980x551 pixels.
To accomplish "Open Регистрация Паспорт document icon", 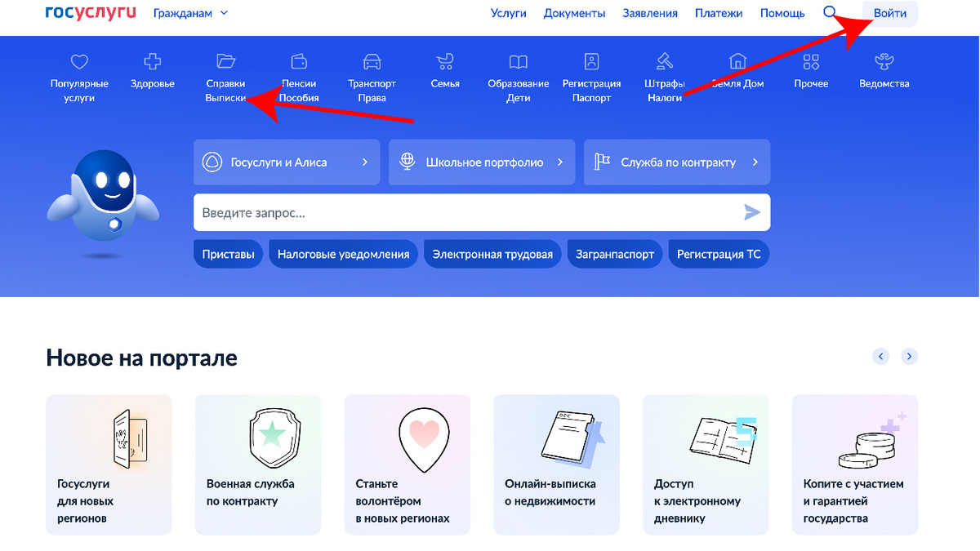I will 592,61.
